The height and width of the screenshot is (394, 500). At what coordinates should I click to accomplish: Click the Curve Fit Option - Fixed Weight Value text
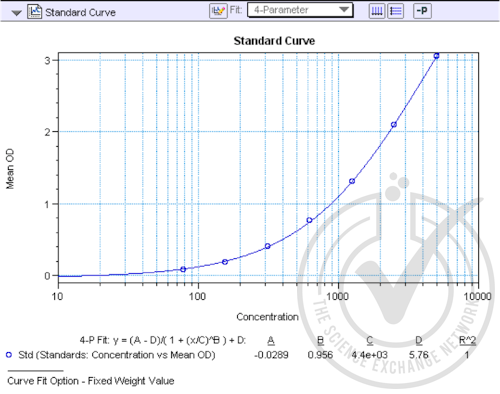pos(91,381)
